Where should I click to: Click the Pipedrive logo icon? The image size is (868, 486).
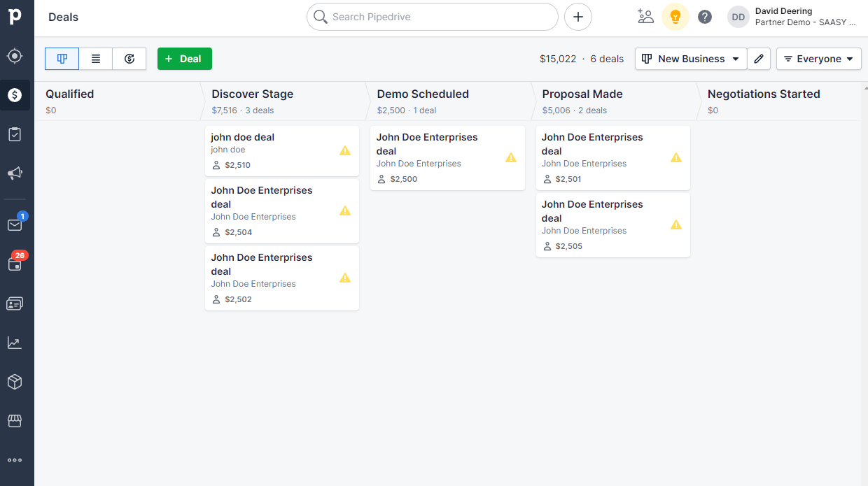click(x=15, y=17)
